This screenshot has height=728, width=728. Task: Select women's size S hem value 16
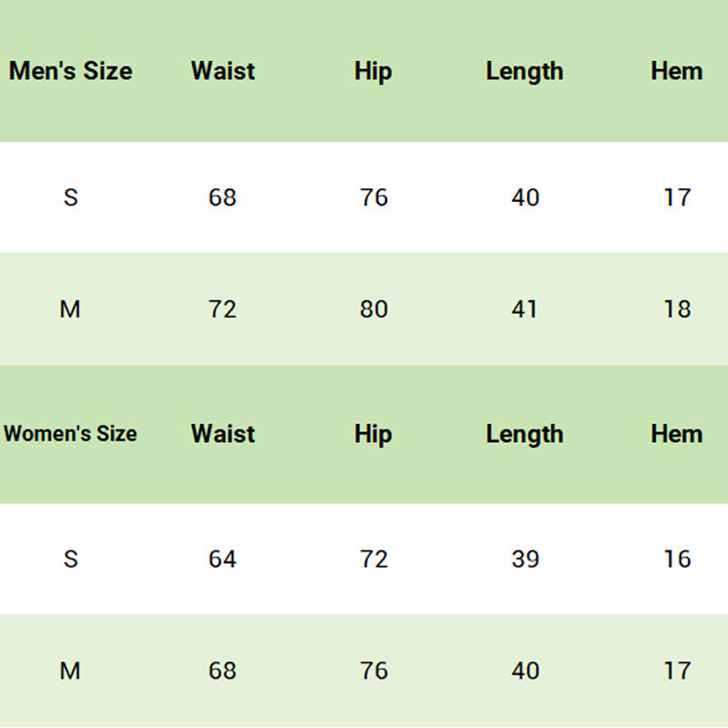[677, 559]
